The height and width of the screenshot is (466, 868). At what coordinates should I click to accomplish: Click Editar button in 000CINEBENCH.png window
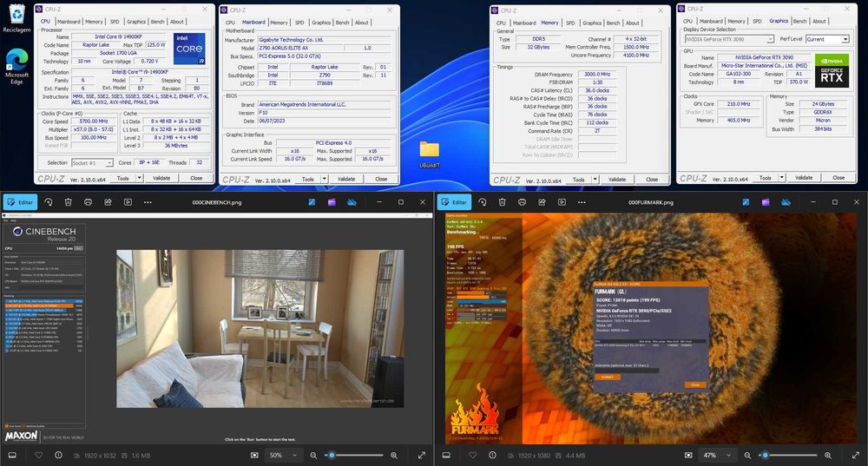(21, 202)
